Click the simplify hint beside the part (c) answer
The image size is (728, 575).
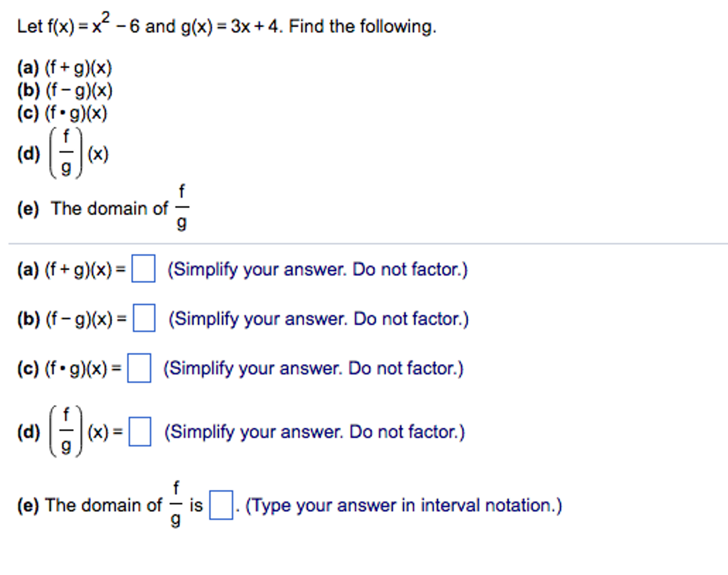click(x=313, y=368)
